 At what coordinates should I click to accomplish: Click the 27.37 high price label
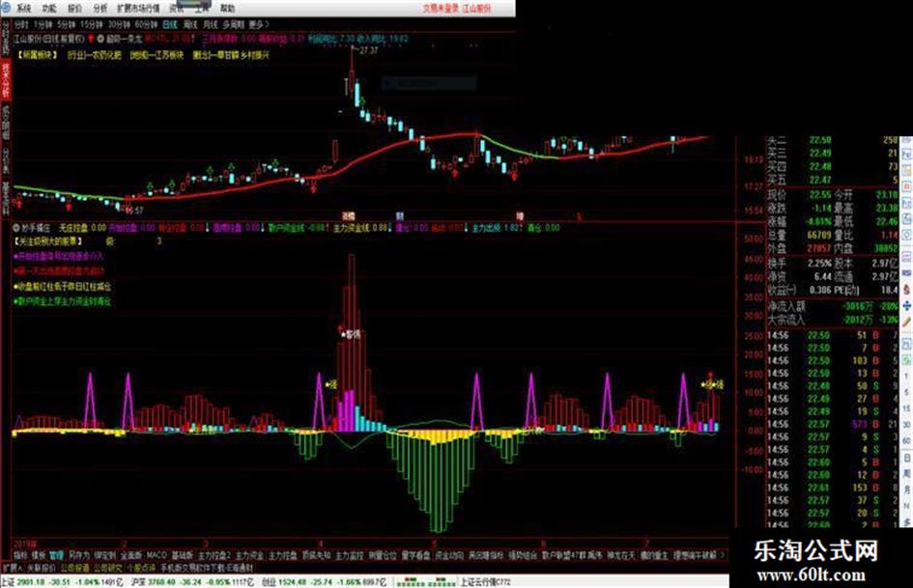tap(369, 50)
